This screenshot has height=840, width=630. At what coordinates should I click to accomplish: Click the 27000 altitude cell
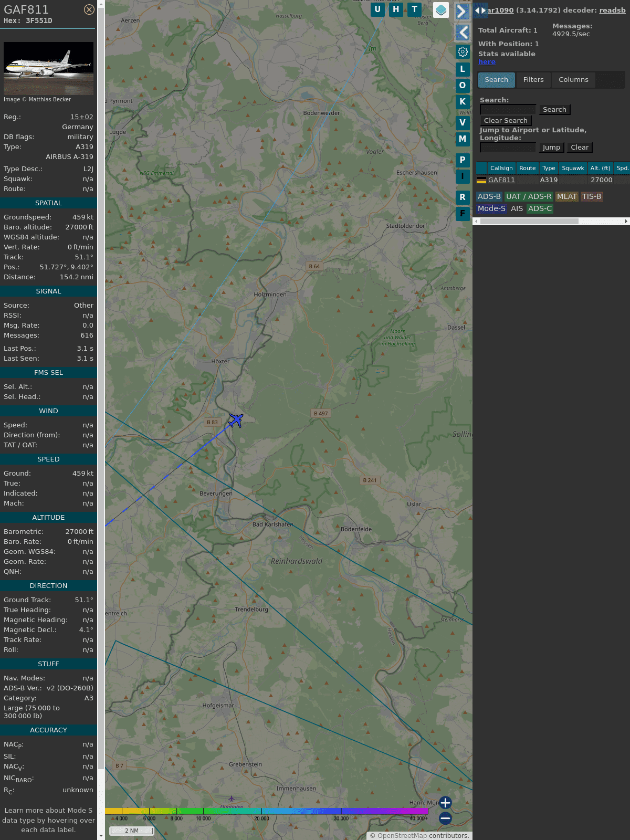[x=601, y=180]
